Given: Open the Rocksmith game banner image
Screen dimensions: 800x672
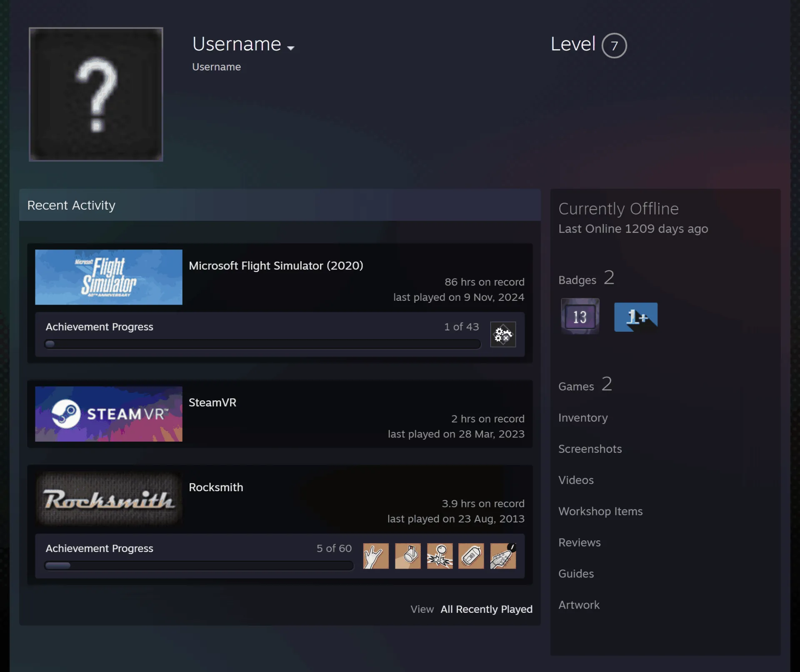Looking at the screenshot, I should [x=109, y=499].
